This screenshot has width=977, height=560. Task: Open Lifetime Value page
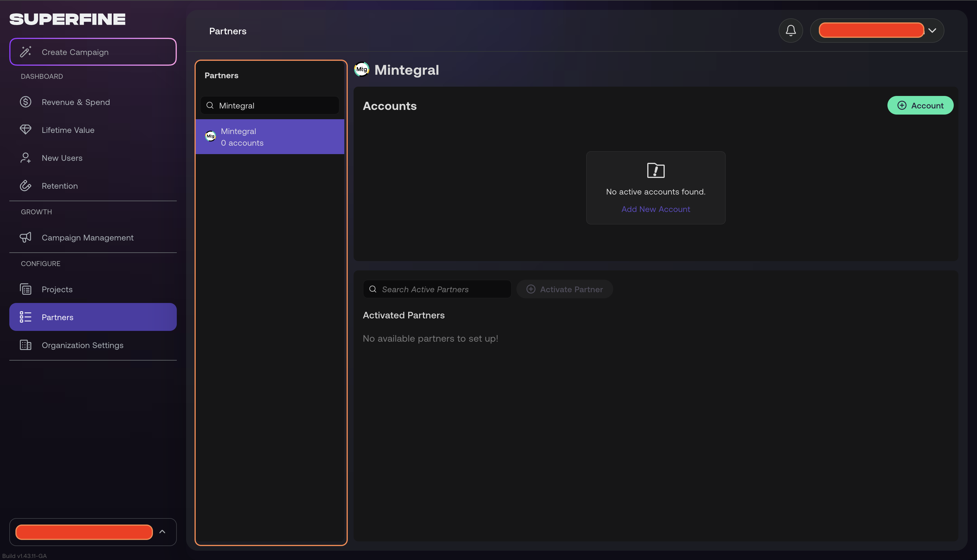93,130
